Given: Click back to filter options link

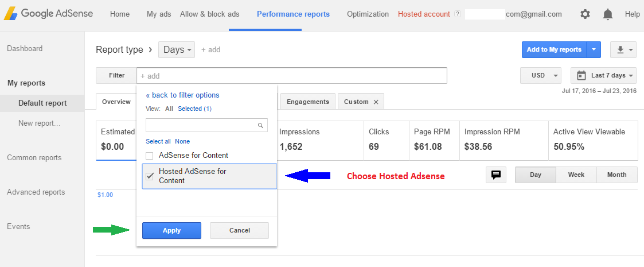Looking at the screenshot, I should pos(183,95).
